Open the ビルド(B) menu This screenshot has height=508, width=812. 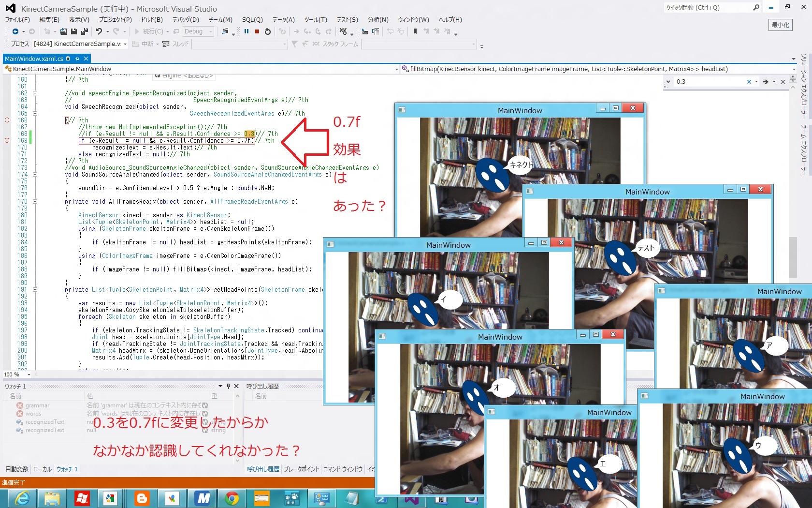click(x=152, y=20)
